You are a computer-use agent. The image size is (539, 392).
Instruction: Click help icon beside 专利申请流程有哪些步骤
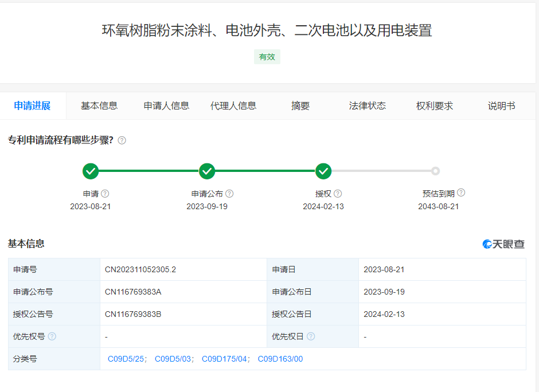tap(122, 140)
